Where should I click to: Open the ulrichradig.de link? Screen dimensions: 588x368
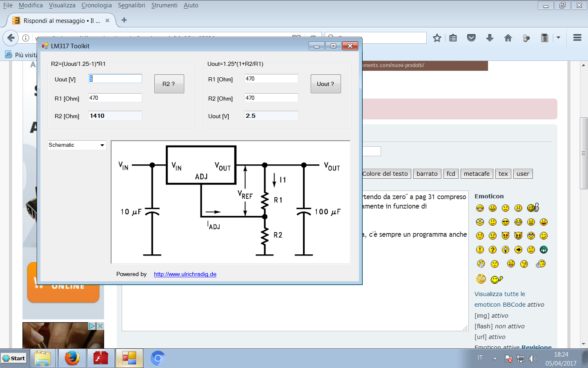click(x=185, y=274)
